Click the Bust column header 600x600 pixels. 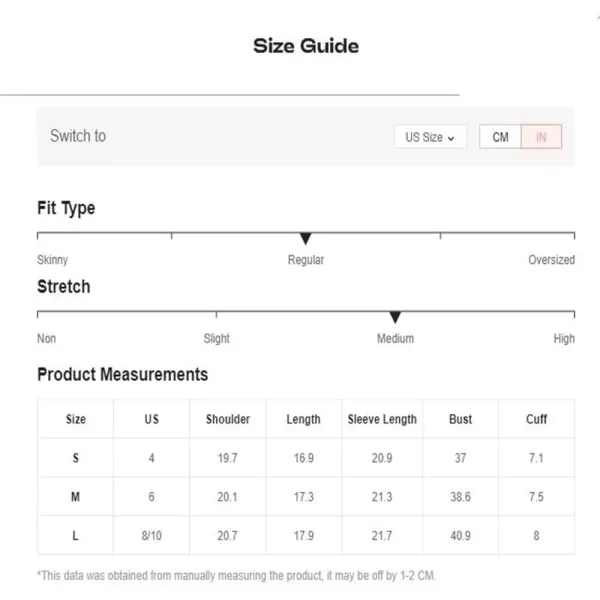click(x=460, y=419)
